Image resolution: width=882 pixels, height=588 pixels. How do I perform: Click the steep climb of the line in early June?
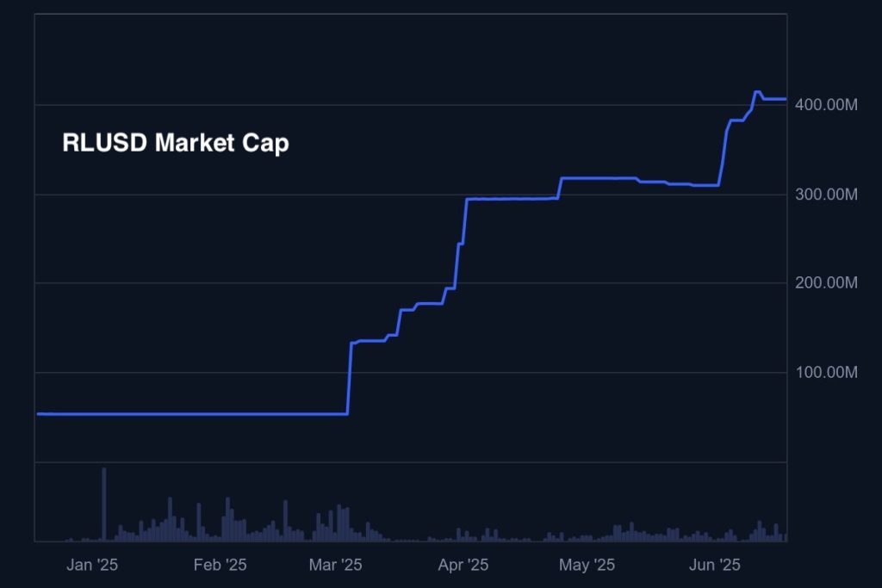point(724,151)
